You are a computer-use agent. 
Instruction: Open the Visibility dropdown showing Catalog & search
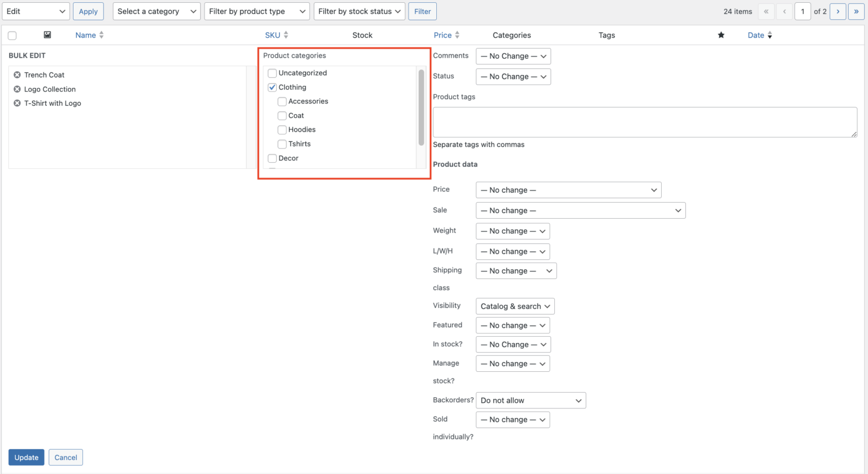(x=515, y=306)
